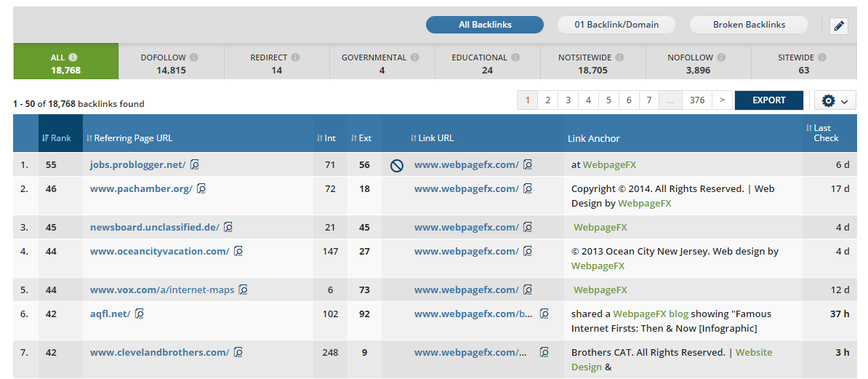Click the pencil edit icon
Image resolution: width=868 pixels, height=379 pixels.
[x=839, y=25]
